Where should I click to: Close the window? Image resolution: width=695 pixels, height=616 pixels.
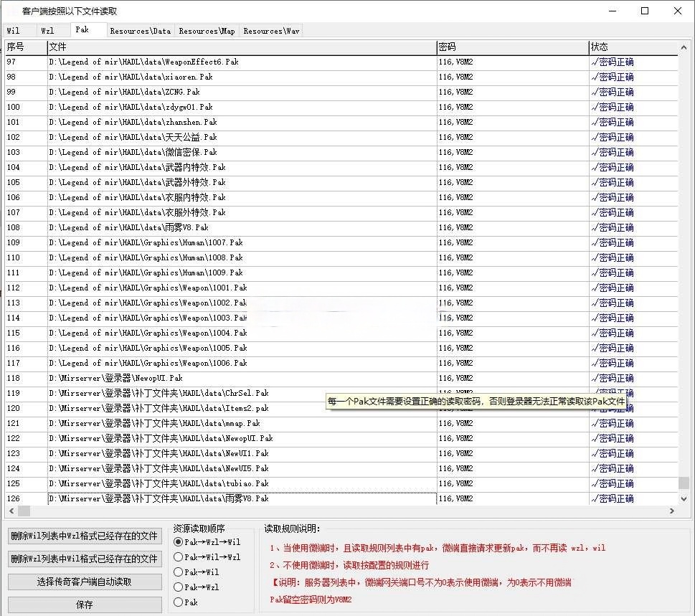[x=678, y=11]
